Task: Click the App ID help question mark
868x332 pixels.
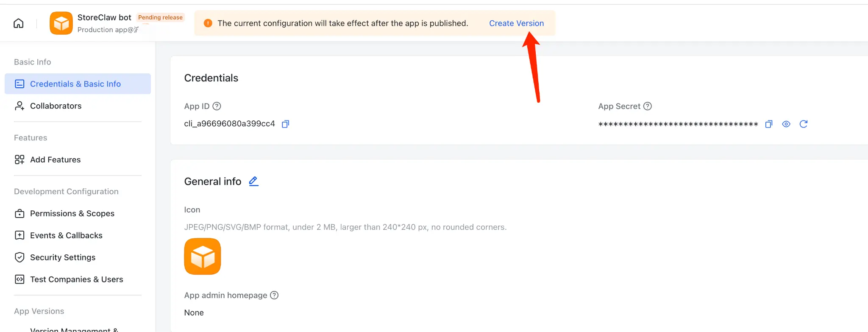Action: (x=217, y=106)
